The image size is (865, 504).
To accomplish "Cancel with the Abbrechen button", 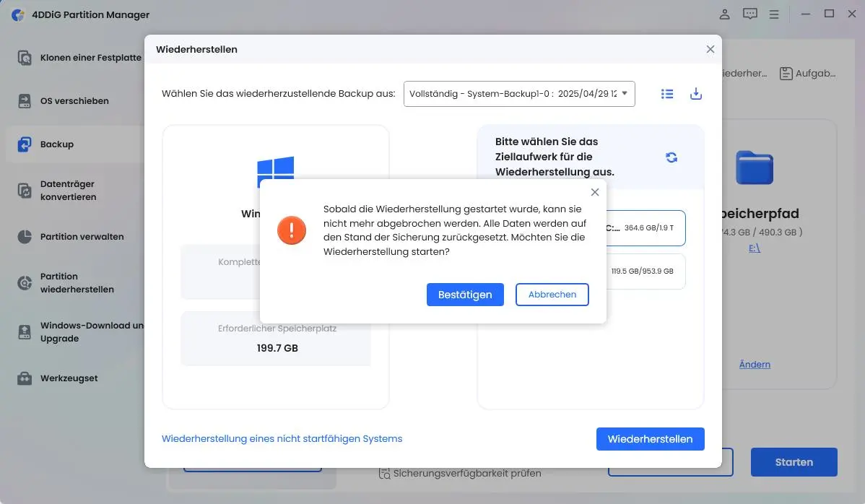I will coord(552,295).
